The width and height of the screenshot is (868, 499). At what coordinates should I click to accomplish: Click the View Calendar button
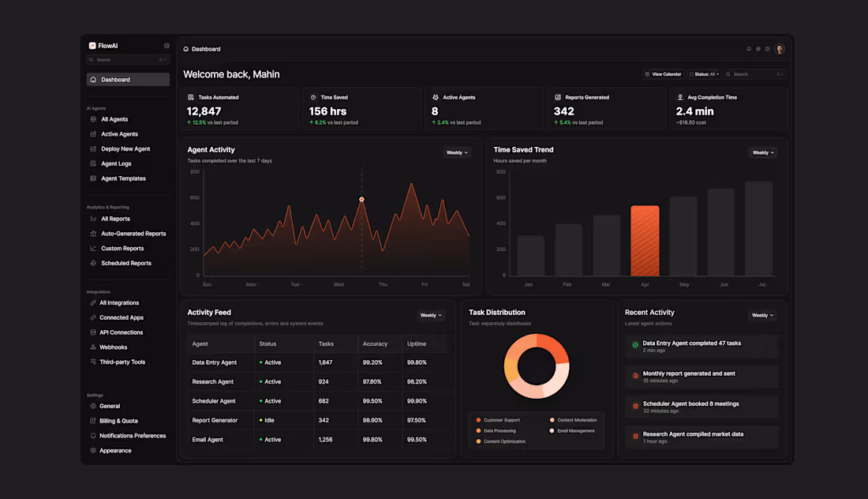pyautogui.click(x=663, y=73)
